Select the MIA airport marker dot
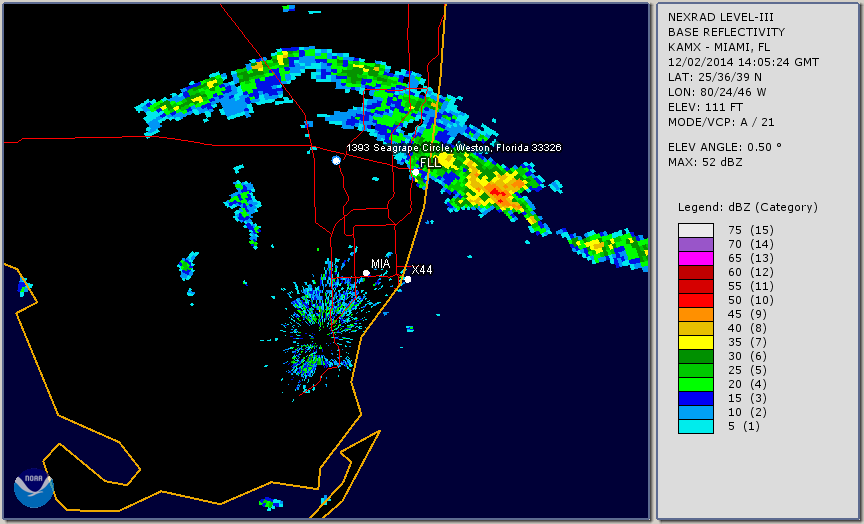This screenshot has height=524, width=864. (x=366, y=273)
